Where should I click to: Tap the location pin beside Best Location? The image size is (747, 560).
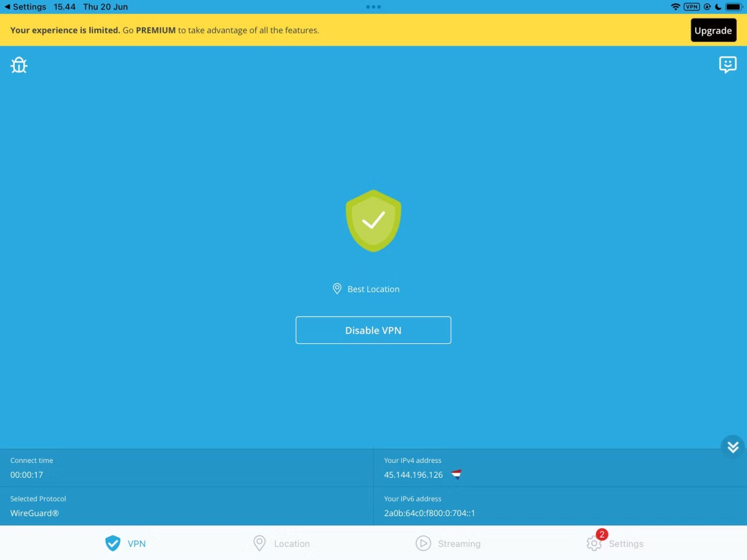(x=337, y=289)
